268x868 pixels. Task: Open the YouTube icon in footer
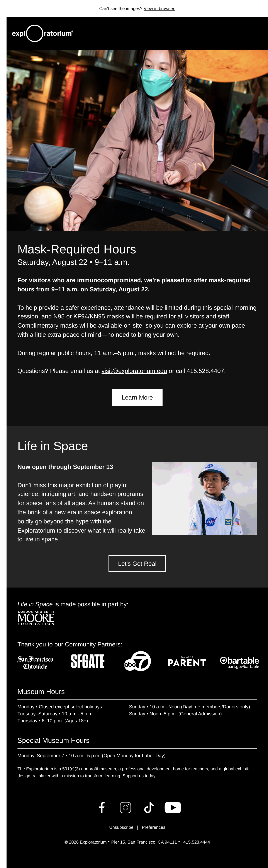pyautogui.click(x=173, y=807)
